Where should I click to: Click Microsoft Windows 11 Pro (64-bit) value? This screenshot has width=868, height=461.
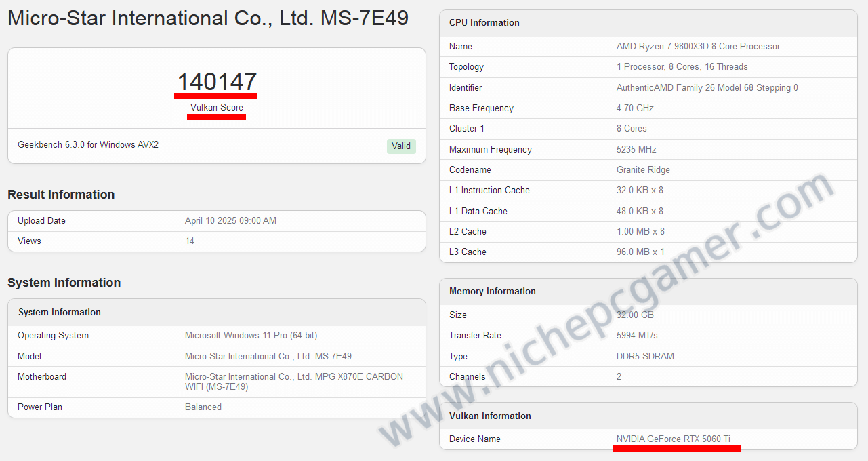coord(251,335)
